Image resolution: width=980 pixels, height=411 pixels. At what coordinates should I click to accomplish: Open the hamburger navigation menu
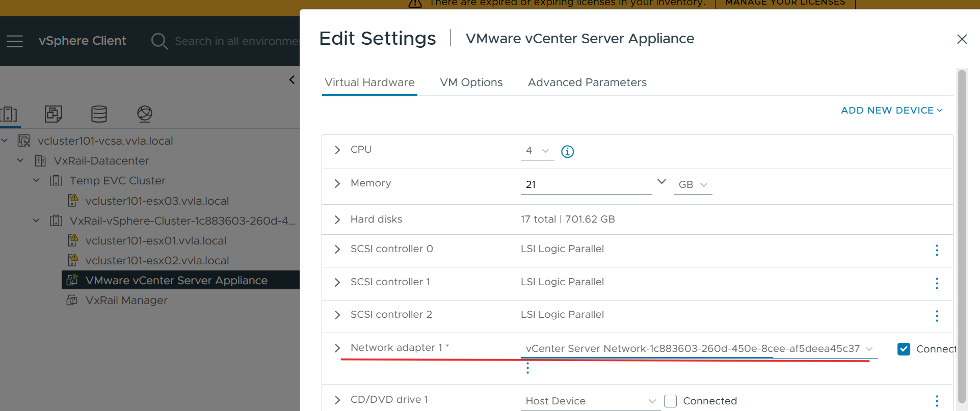coord(15,41)
